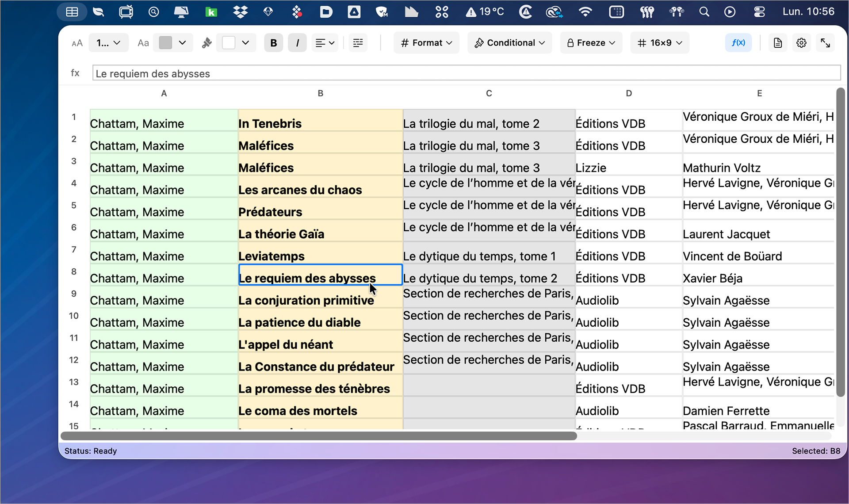This screenshot has height=504, width=849.
Task: Click the Command-key app icon in menu bar
Action: (x=441, y=12)
